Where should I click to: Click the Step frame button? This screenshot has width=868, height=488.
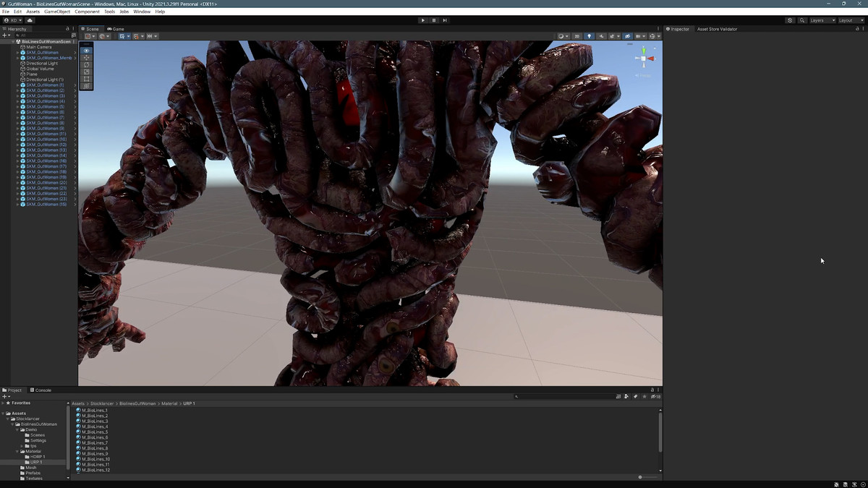click(x=445, y=20)
